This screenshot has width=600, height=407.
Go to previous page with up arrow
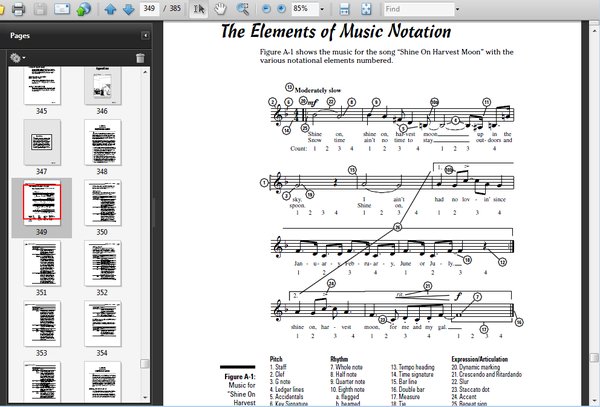pos(111,9)
